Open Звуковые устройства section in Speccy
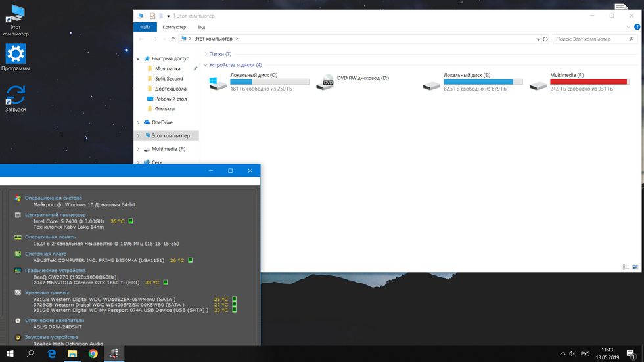Image resolution: width=644 pixels, height=362 pixels. point(51,337)
